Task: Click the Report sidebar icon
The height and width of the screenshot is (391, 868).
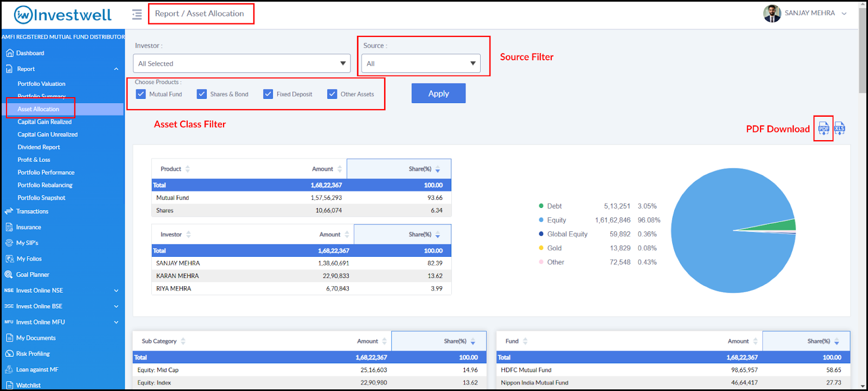Action: tap(9, 69)
